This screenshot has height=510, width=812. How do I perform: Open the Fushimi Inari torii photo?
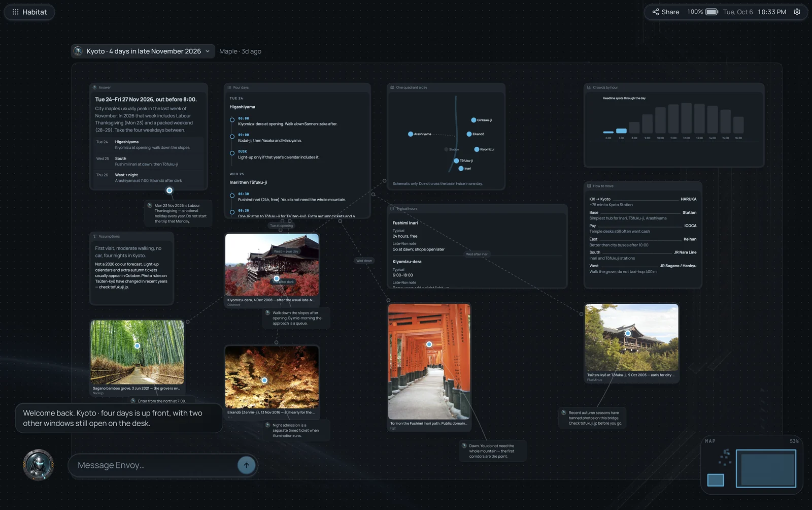pos(429,362)
